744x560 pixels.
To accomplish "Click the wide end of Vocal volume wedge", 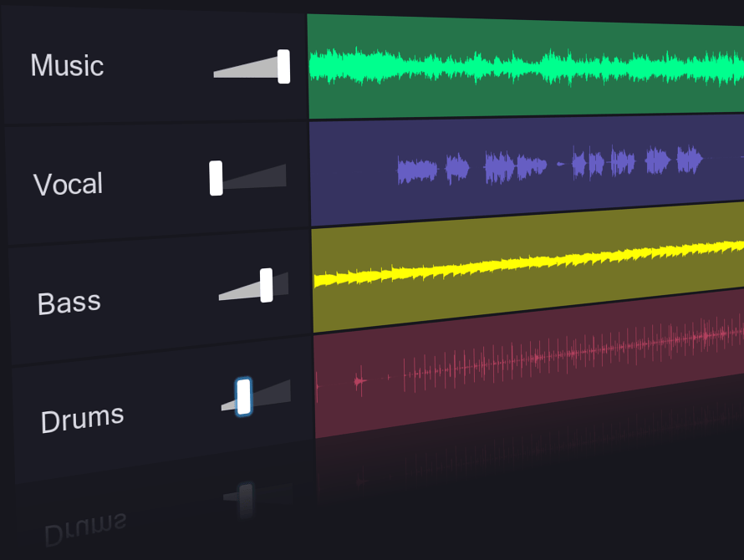I will [281, 175].
